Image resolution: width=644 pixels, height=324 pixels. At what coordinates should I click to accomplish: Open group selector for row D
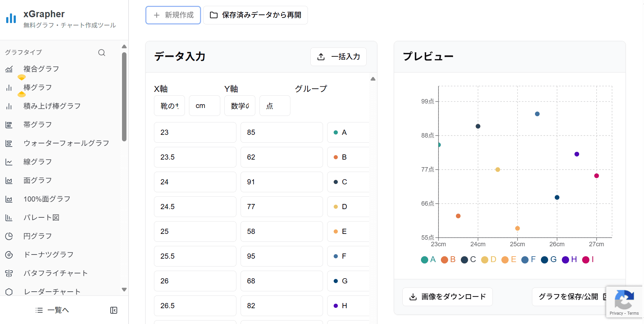click(x=348, y=207)
